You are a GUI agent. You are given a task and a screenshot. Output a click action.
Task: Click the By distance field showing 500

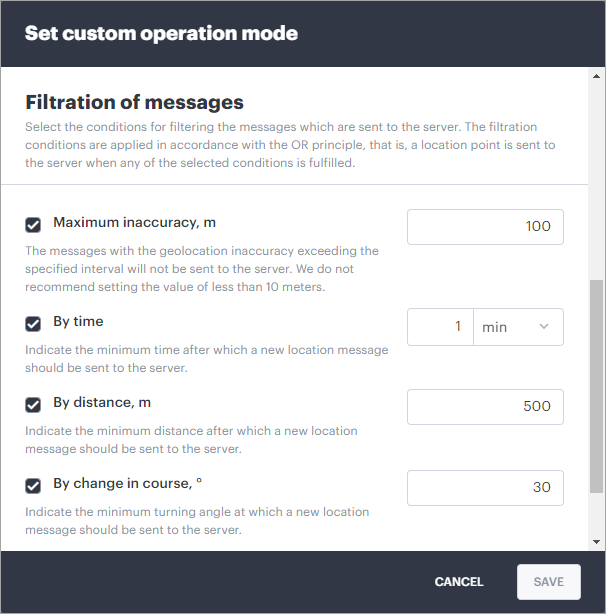coord(485,407)
